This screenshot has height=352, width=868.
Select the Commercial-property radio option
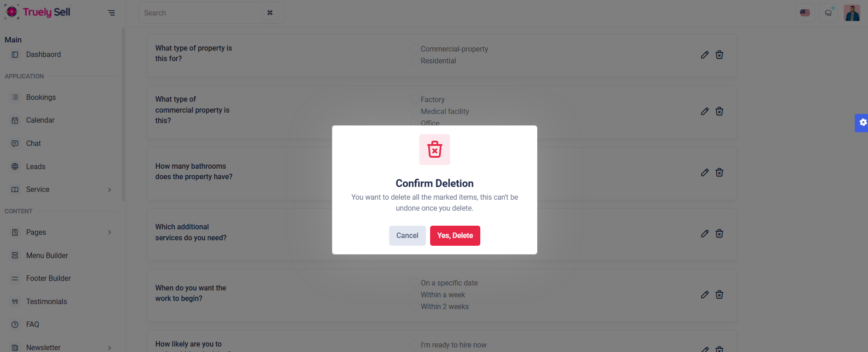coord(414,49)
